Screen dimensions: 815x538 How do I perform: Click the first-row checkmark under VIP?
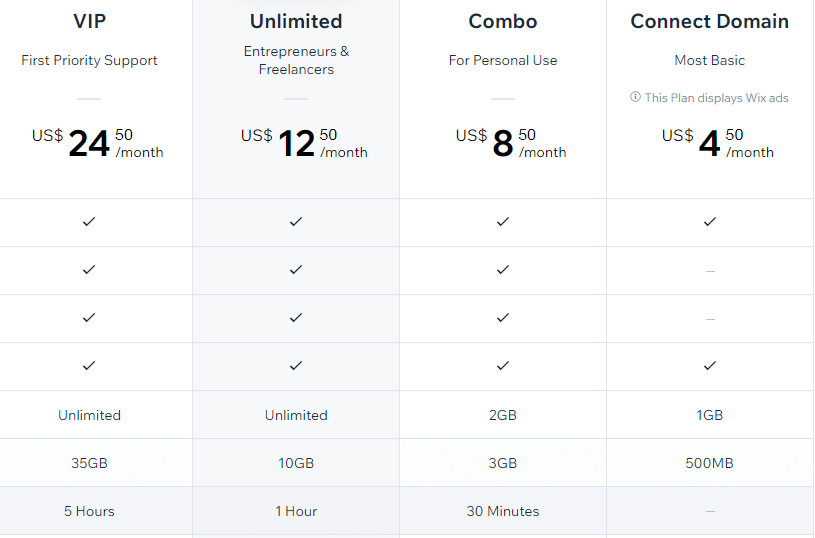coord(89,222)
